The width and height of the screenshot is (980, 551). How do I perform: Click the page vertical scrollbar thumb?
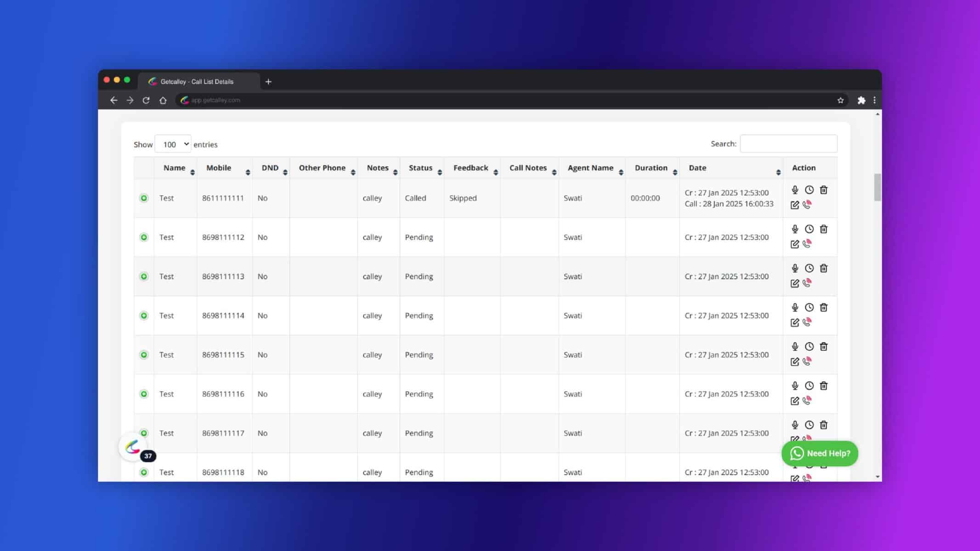pos(877,187)
